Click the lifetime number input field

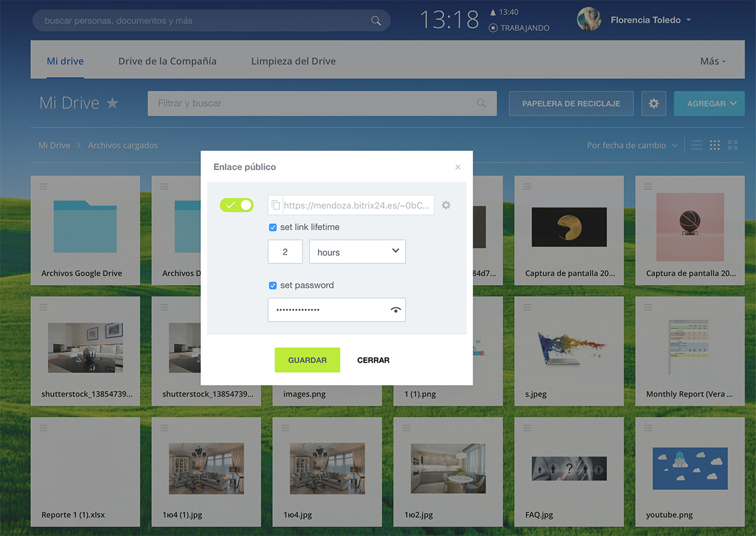click(x=285, y=252)
